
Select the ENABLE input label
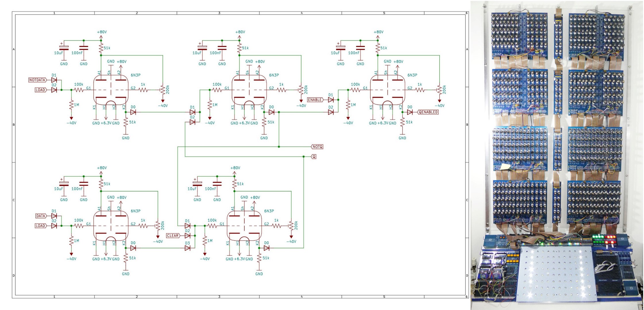(315, 100)
